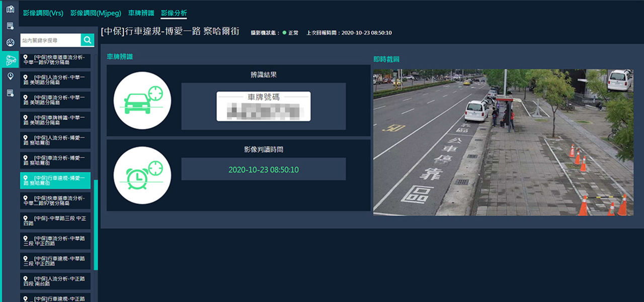Open the camera lens aperture sidebar icon
This screenshot has height=302, width=644.
coord(10,43)
